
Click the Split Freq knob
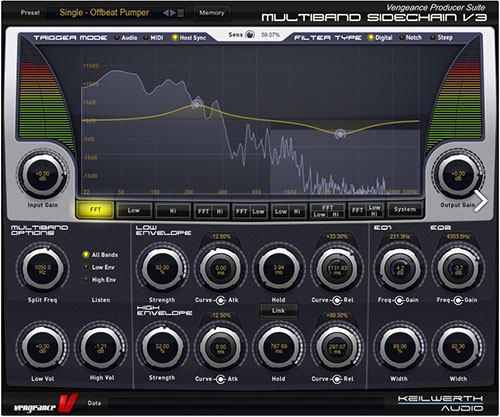[x=43, y=269]
